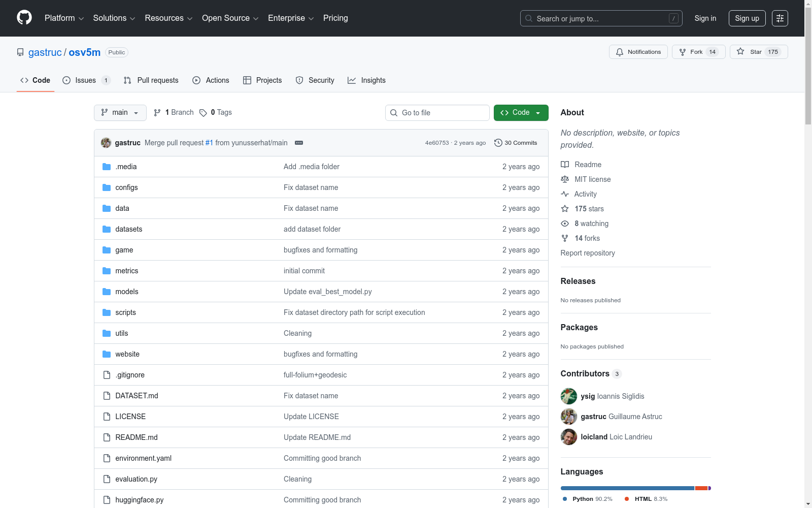Open the global navigation menu icon at top right
Image resolution: width=812 pixels, height=508 pixels.
pos(780,18)
